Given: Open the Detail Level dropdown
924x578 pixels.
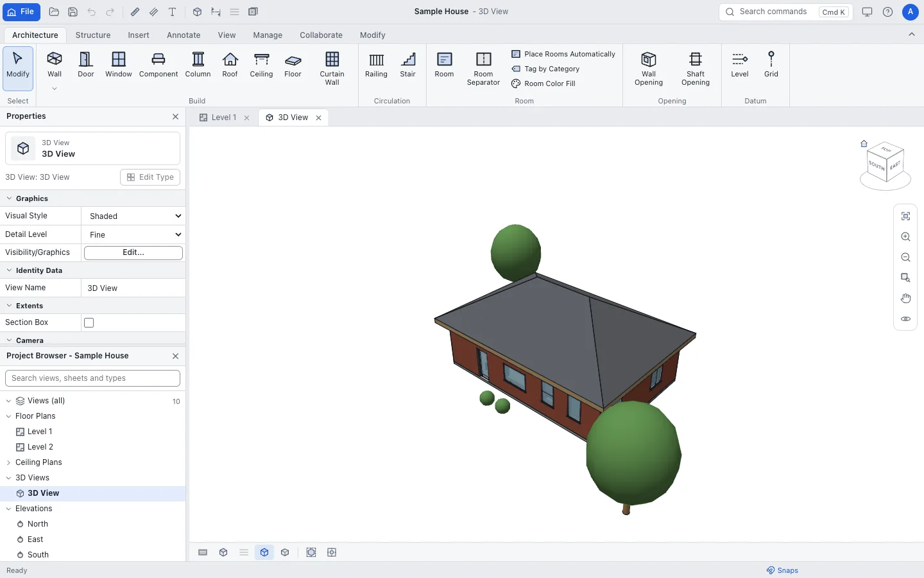Looking at the screenshot, I should [x=133, y=234].
